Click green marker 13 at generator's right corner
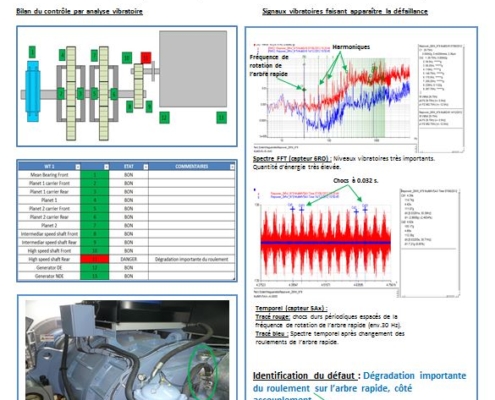495x400 pixels. click(221, 117)
